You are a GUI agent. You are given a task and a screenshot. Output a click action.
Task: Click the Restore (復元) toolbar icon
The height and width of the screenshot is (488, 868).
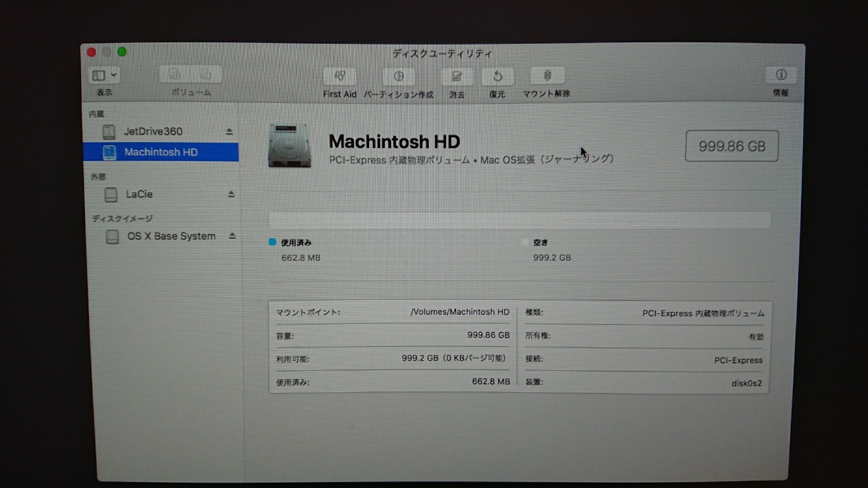[x=497, y=76]
